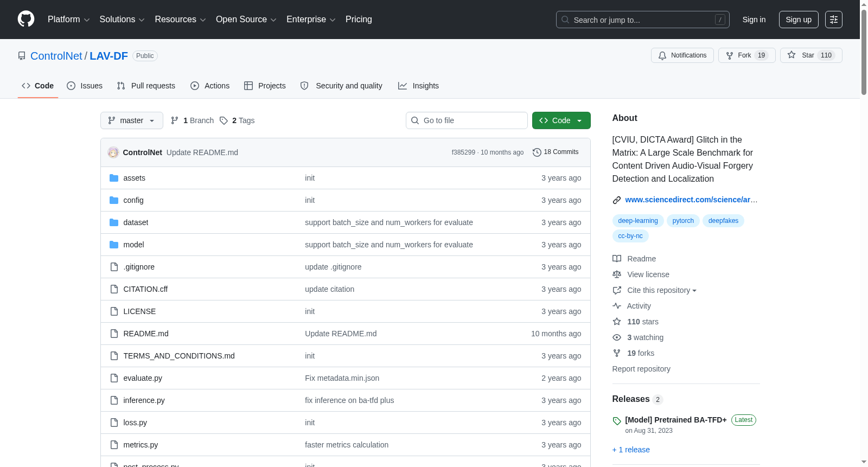This screenshot has width=868, height=467.
Task: Click the license scale icon
Action: click(617, 274)
